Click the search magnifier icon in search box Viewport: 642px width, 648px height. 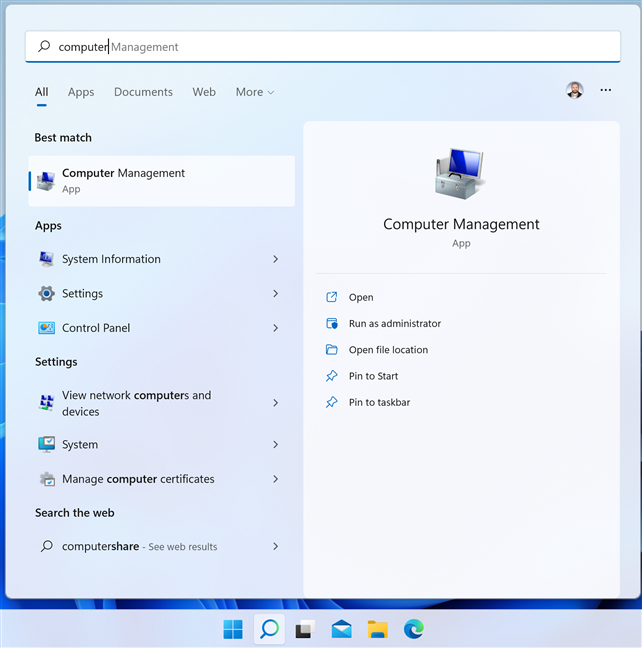coord(44,46)
